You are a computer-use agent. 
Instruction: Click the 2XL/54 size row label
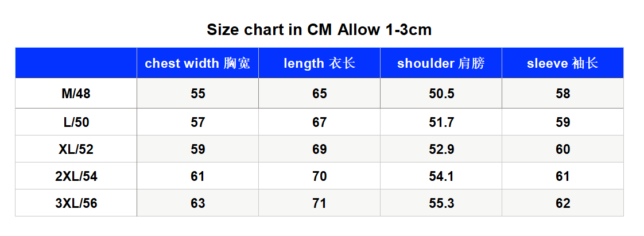tap(76, 176)
